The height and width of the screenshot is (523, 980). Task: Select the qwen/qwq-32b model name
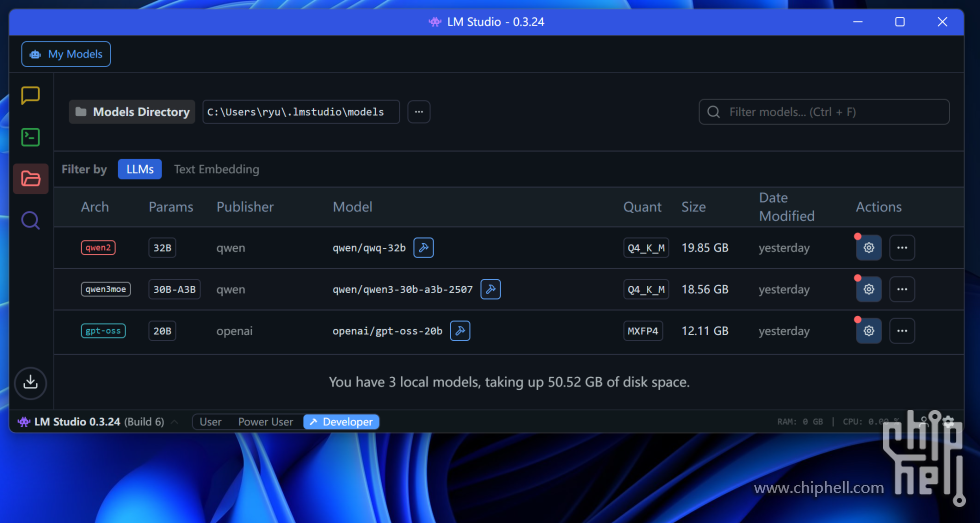369,248
